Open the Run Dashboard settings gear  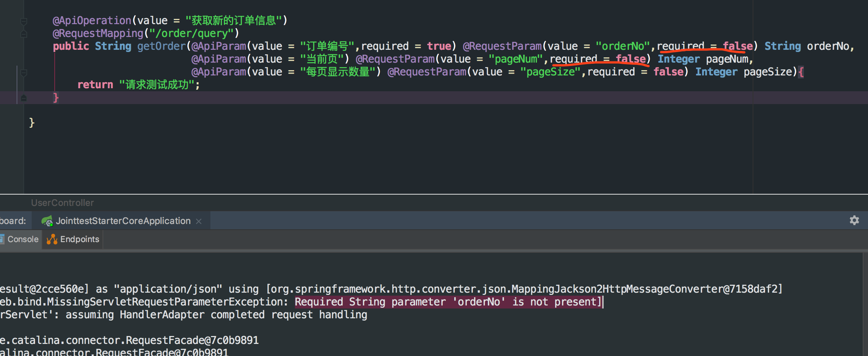click(x=854, y=220)
